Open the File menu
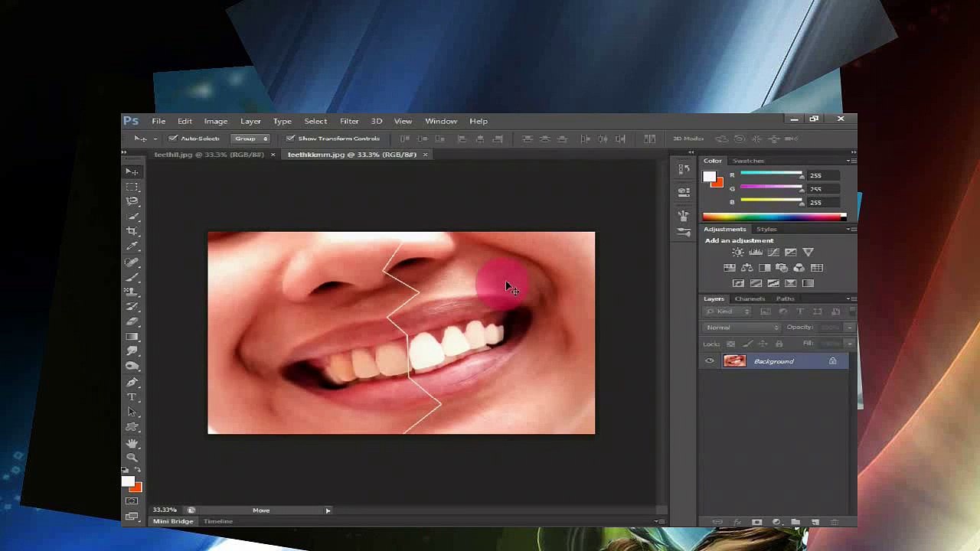The height and width of the screenshot is (551, 980). click(x=158, y=121)
